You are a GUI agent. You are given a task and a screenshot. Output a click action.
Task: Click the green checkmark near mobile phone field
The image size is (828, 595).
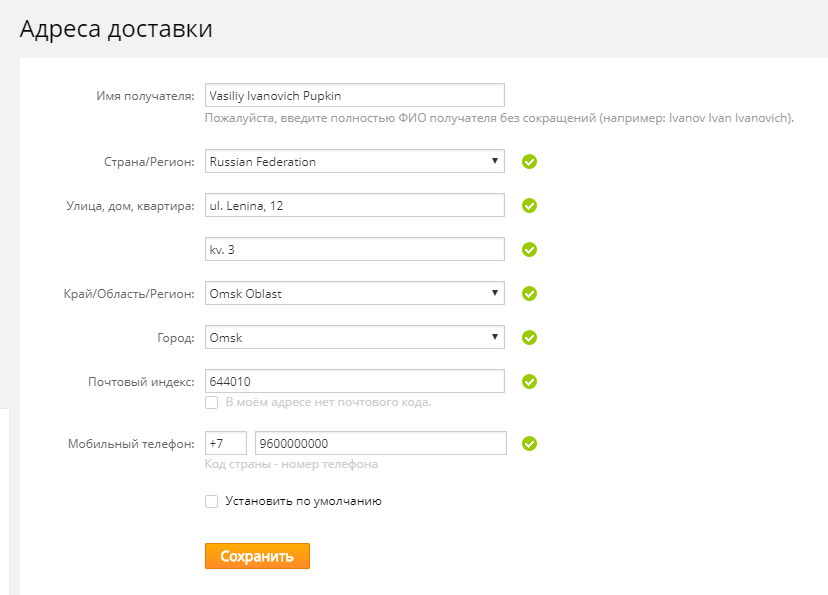click(x=529, y=442)
